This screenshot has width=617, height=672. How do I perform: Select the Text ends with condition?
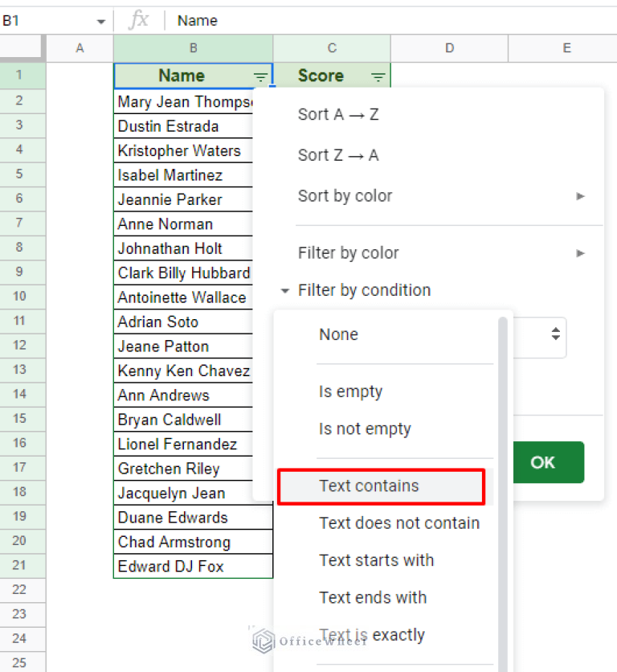click(372, 597)
